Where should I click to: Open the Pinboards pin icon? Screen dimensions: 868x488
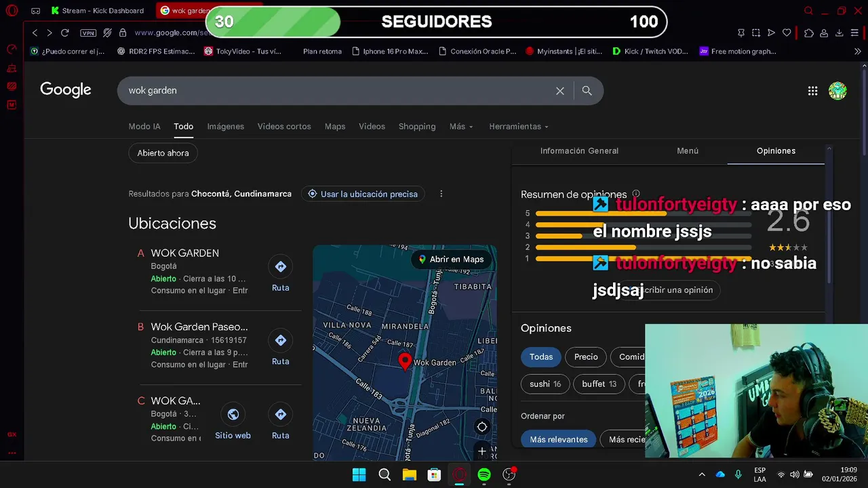[x=741, y=33]
